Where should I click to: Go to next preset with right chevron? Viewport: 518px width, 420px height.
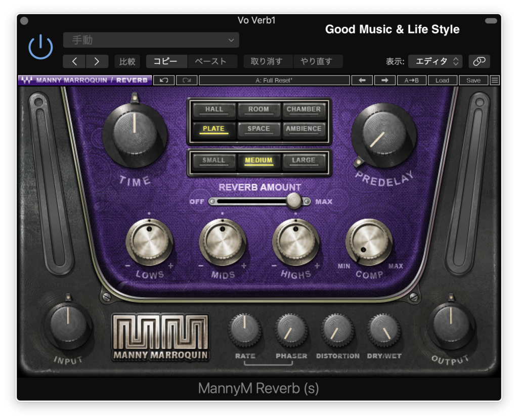(97, 62)
